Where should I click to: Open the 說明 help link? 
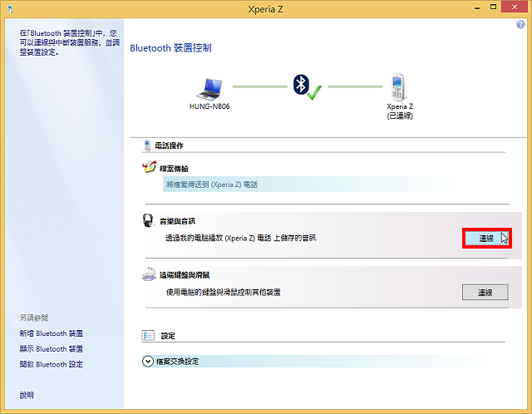(x=27, y=396)
